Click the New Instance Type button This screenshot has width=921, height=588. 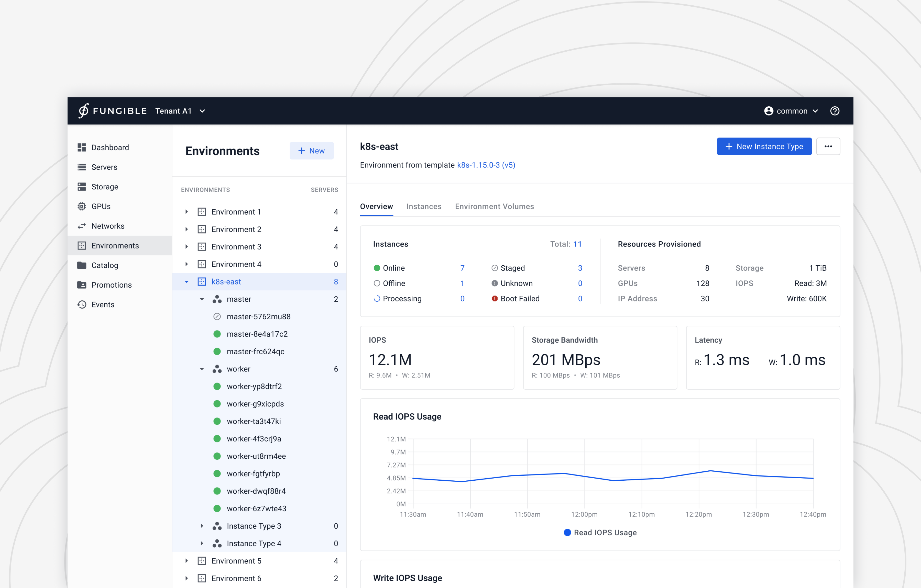(764, 146)
